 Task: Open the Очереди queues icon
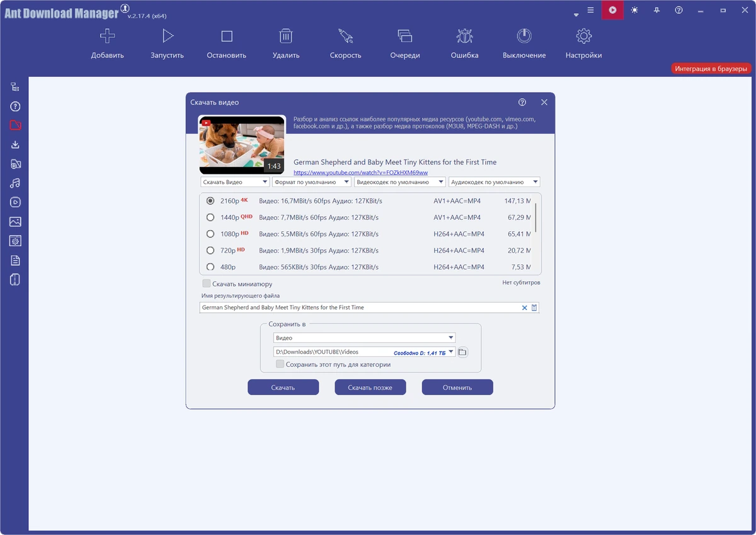[x=404, y=36]
